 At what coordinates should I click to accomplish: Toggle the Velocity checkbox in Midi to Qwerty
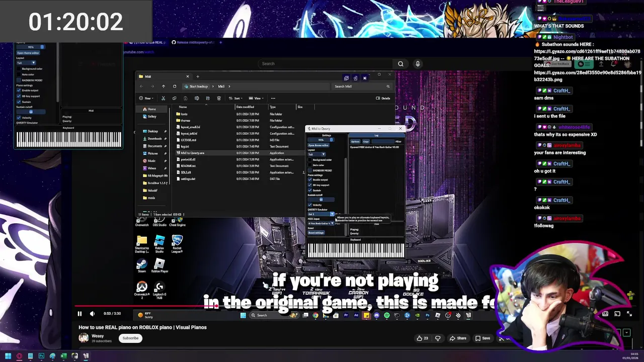click(x=310, y=205)
